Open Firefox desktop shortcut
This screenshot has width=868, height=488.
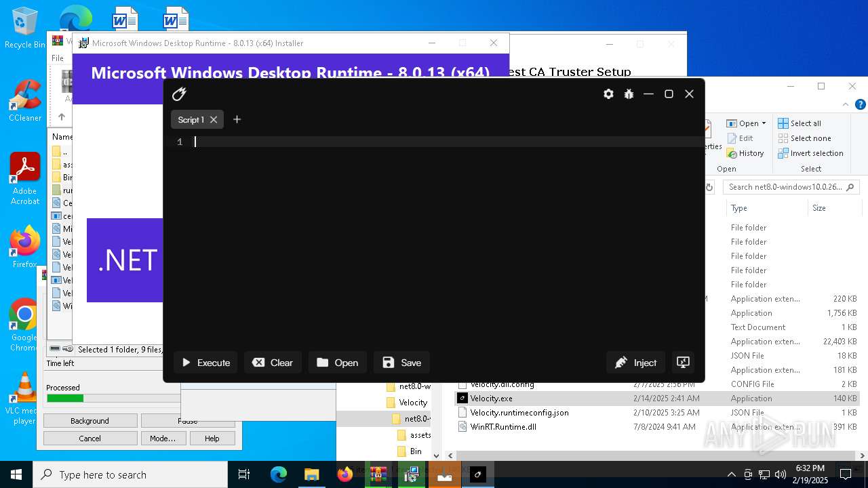25,247
